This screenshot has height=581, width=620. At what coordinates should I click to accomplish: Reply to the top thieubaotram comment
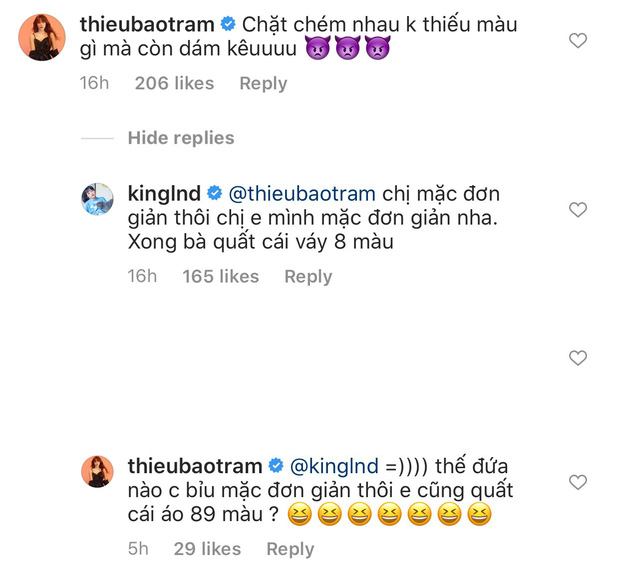pos(263,84)
